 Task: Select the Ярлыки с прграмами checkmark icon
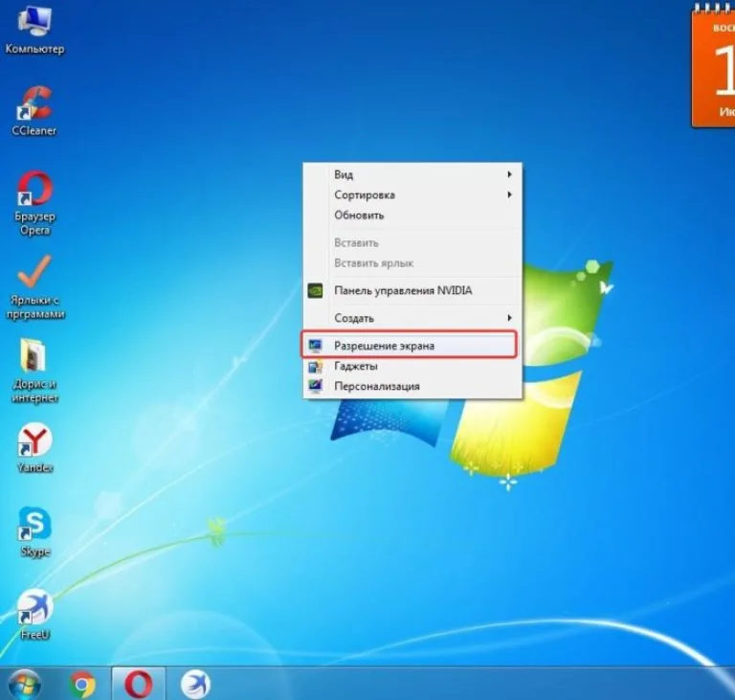click(x=34, y=271)
